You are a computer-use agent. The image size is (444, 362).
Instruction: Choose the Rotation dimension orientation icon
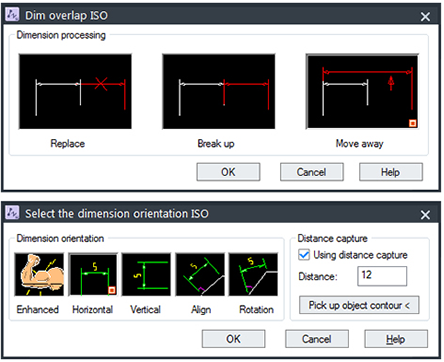pyautogui.click(x=253, y=274)
